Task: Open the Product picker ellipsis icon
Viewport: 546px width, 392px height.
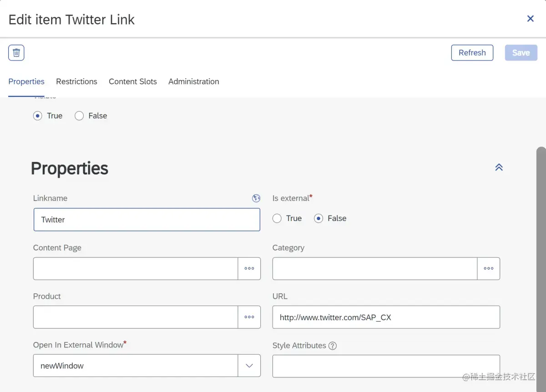Action: click(x=249, y=317)
